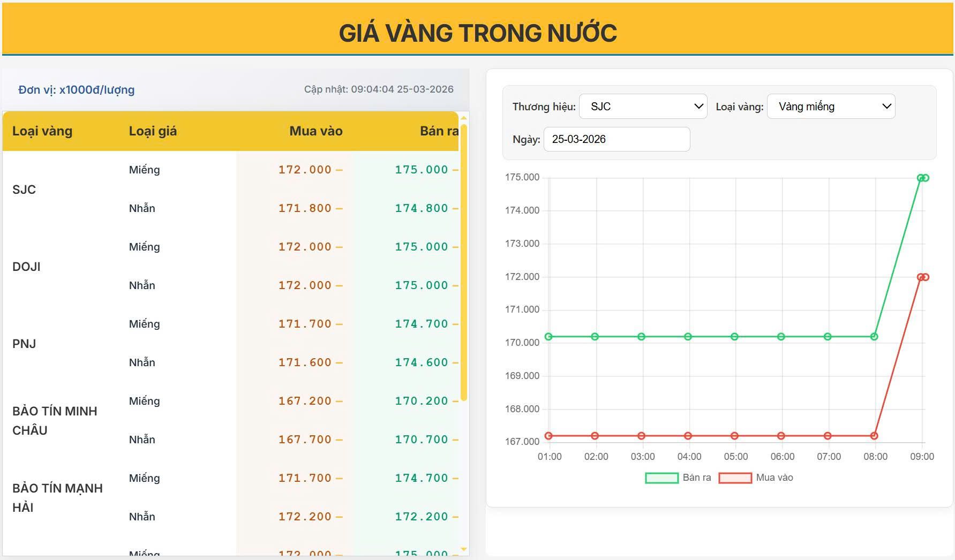Image resolution: width=955 pixels, height=560 pixels.
Task: Toggle the Mua vào legend series
Action: 756,478
